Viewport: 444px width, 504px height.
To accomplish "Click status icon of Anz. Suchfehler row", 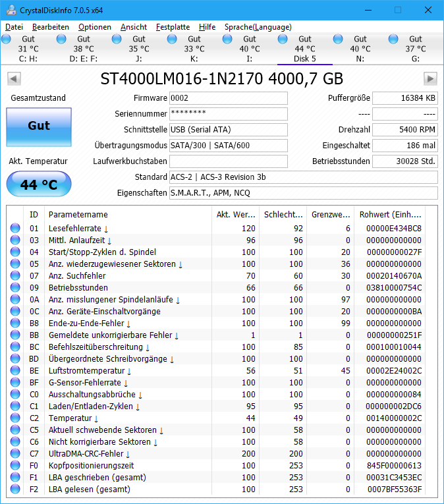I will 15,276.
